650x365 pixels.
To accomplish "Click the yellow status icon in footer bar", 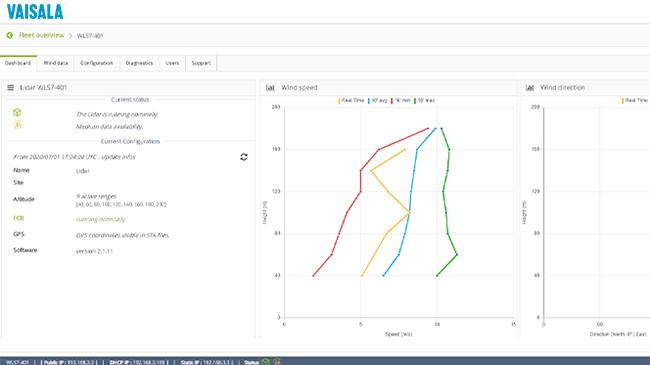I will pyautogui.click(x=276, y=362).
